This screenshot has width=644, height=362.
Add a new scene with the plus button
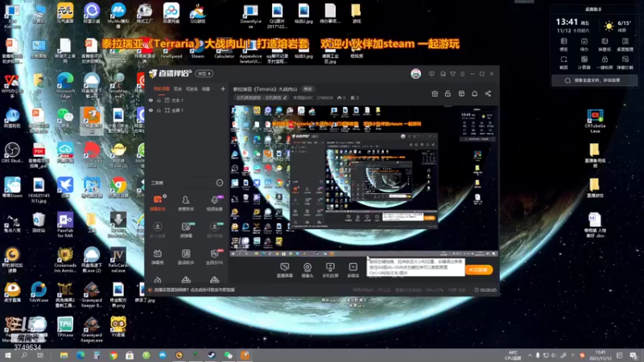point(223,88)
